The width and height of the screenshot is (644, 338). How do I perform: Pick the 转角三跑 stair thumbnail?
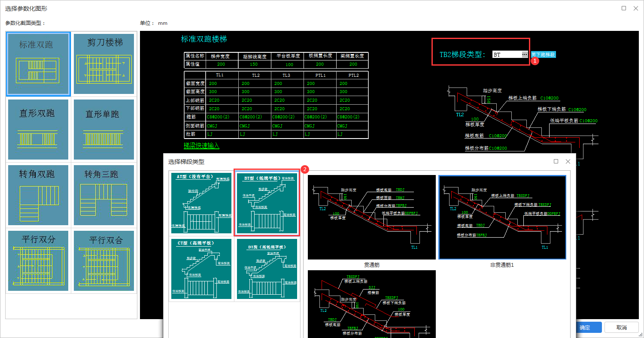(104, 195)
